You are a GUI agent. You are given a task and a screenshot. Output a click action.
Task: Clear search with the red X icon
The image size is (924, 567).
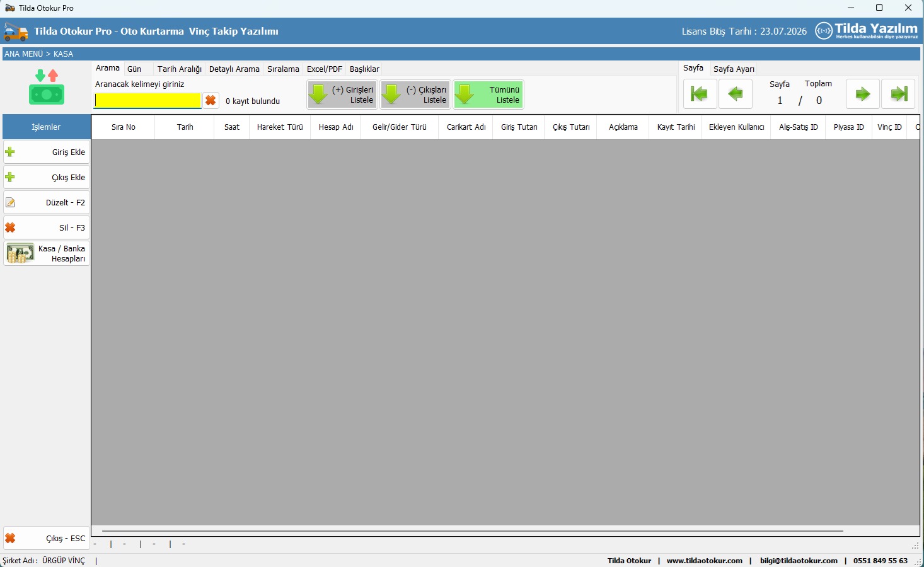[211, 101]
